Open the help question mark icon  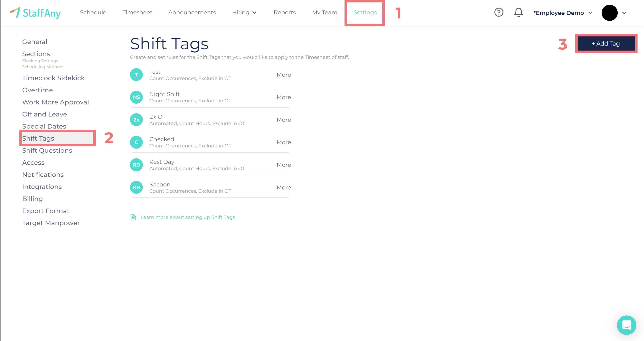click(499, 12)
